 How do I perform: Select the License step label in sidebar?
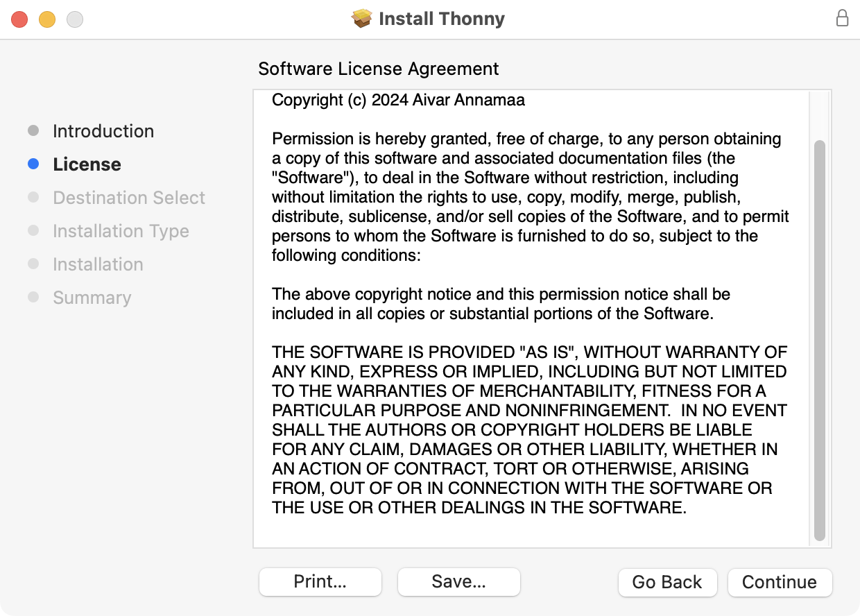tap(87, 164)
